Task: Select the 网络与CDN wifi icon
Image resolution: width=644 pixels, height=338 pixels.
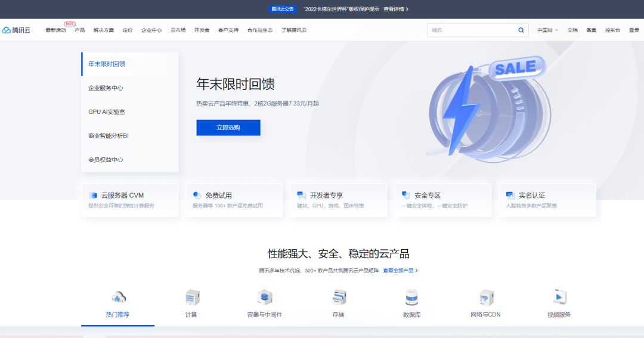Action: coord(485,297)
